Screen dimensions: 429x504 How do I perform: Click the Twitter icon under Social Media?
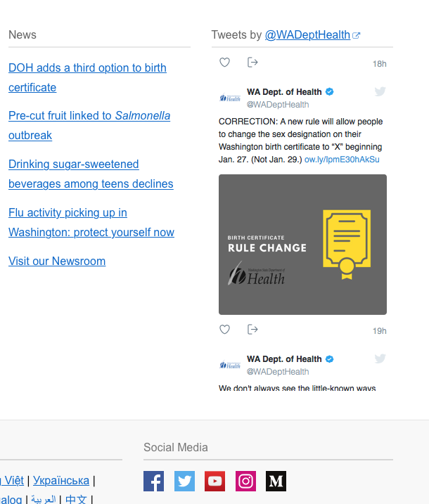pos(184,481)
